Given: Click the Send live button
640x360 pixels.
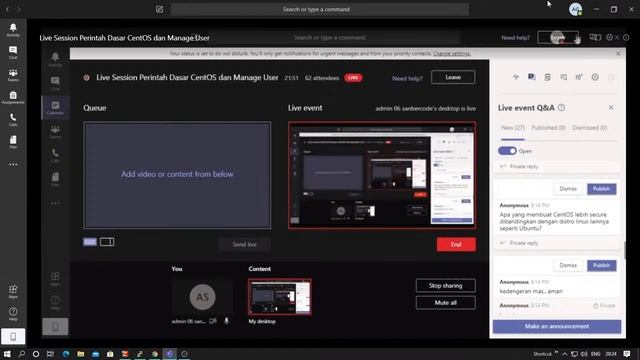Looking at the screenshot, I should tap(244, 244).
